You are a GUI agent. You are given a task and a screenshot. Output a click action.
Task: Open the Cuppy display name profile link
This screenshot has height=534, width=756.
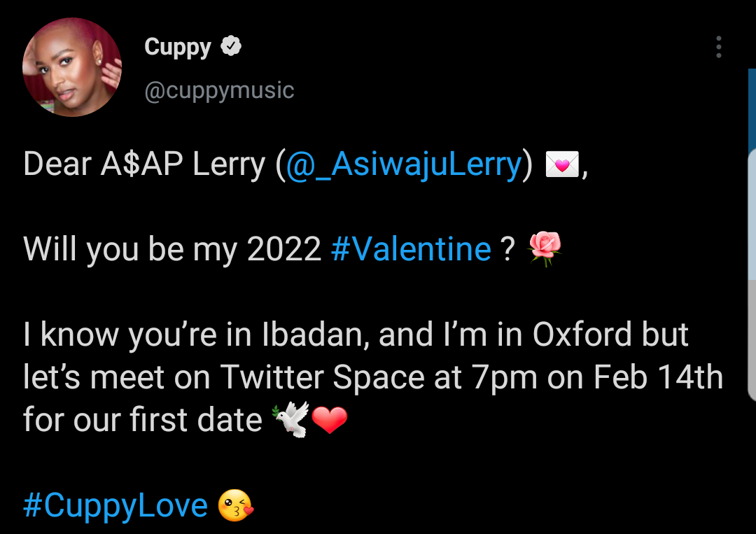[x=178, y=47]
